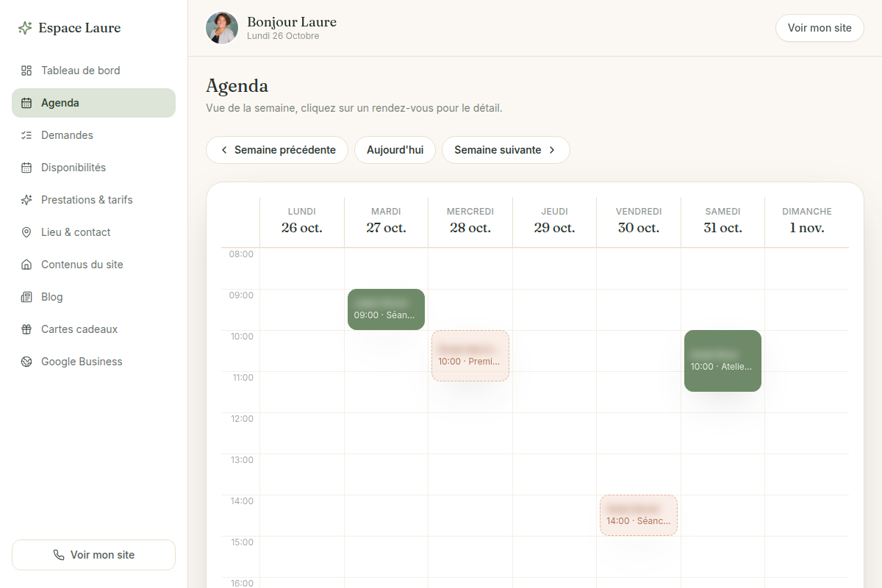882x588 pixels.
Task: Navigate to Contenus du site
Action: coord(93,265)
